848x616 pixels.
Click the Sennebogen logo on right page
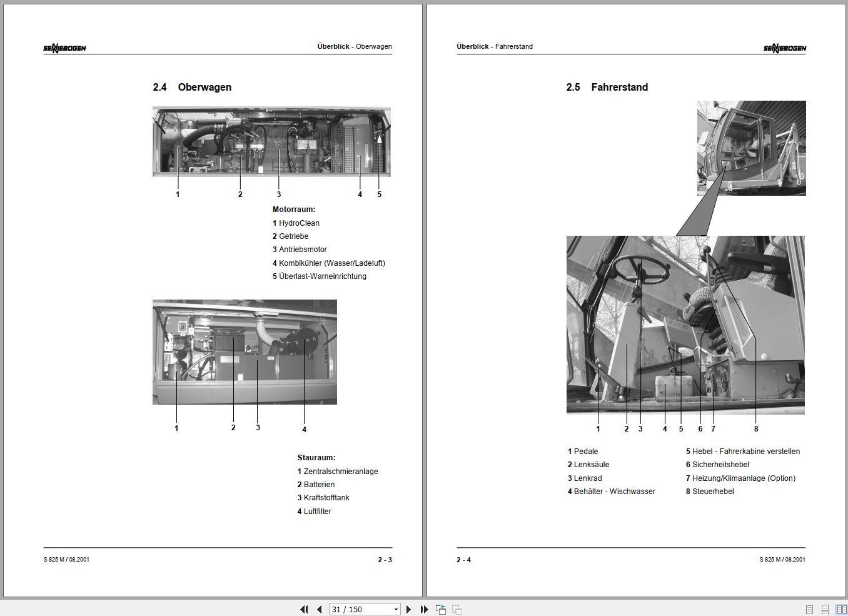pos(784,48)
